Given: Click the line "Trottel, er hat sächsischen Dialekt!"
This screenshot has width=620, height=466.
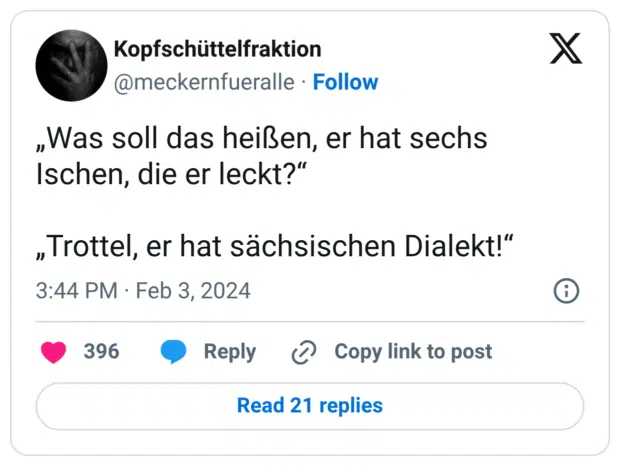Looking at the screenshot, I should pos(268,246).
